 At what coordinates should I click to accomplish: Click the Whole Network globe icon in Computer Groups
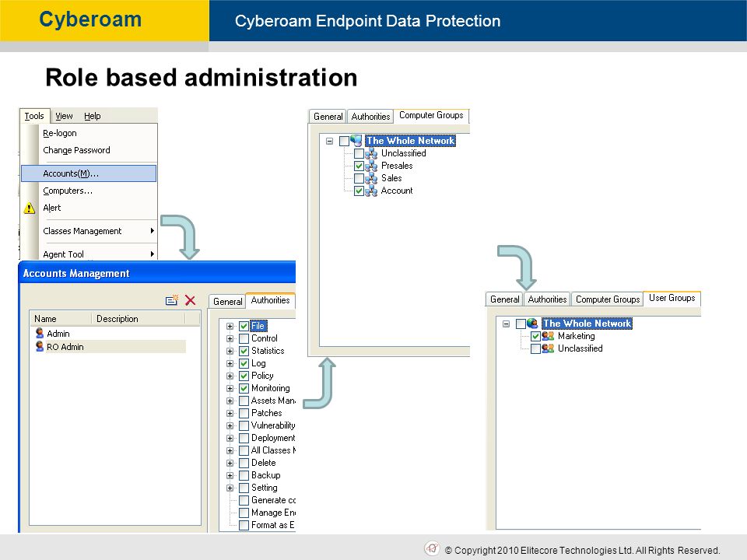coord(356,140)
